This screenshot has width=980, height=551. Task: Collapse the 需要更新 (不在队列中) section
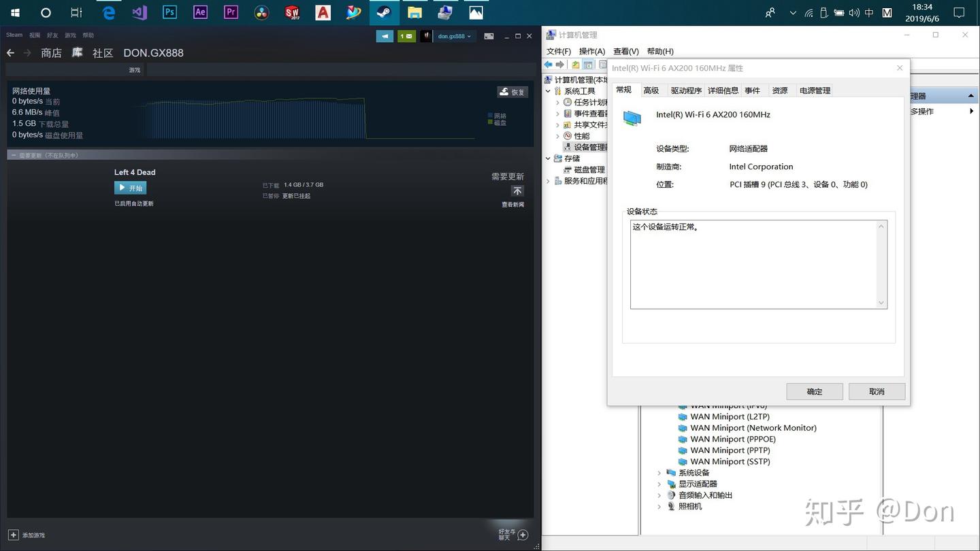coord(14,155)
